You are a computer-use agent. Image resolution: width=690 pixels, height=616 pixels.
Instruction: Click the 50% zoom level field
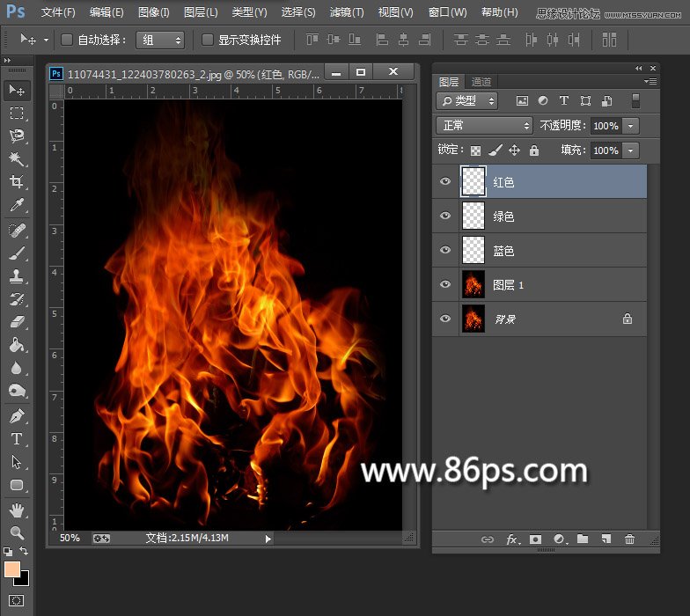pyautogui.click(x=70, y=538)
